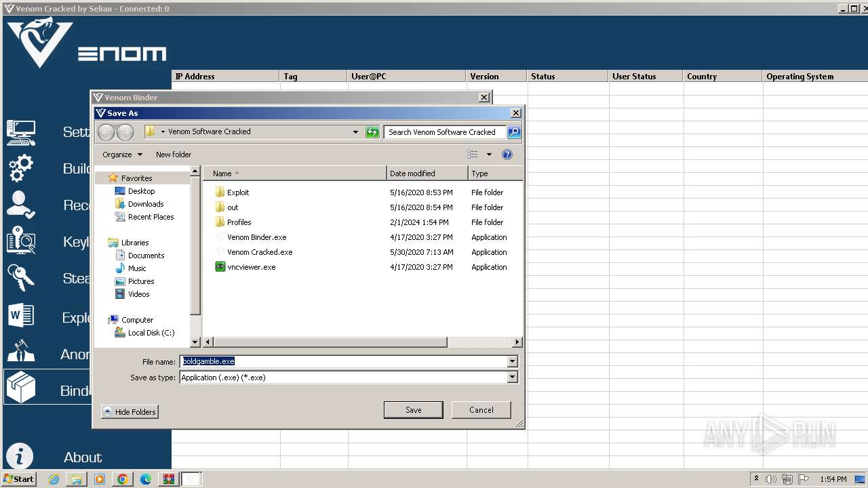Show hidden tray icons arrow
Screen dimensions: 868x488
[x=756, y=479]
